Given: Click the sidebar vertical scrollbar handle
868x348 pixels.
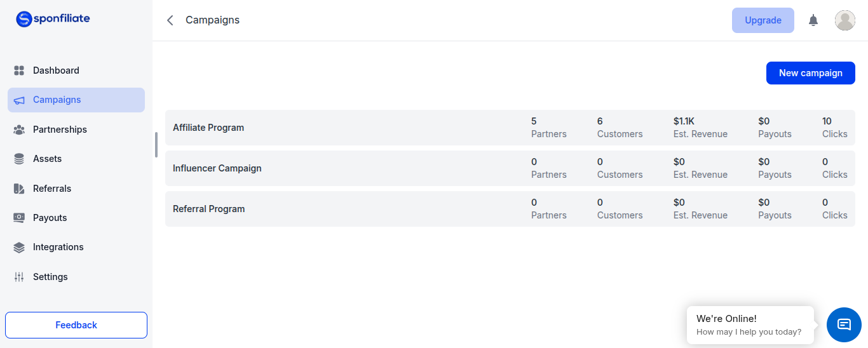Looking at the screenshot, I should (x=156, y=145).
